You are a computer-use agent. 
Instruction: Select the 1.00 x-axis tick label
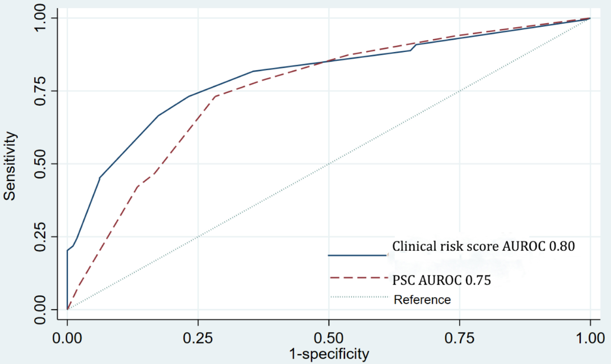pyautogui.click(x=590, y=338)
